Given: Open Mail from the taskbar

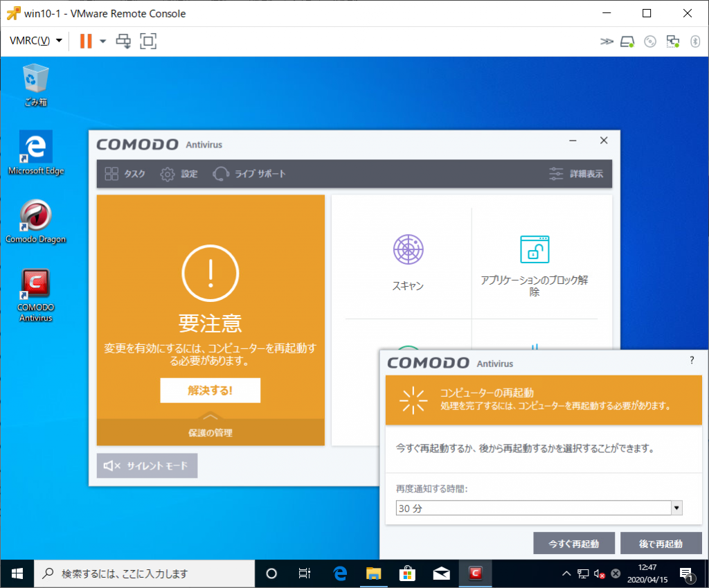Looking at the screenshot, I should pyautogui.click(x=441, y=573).
